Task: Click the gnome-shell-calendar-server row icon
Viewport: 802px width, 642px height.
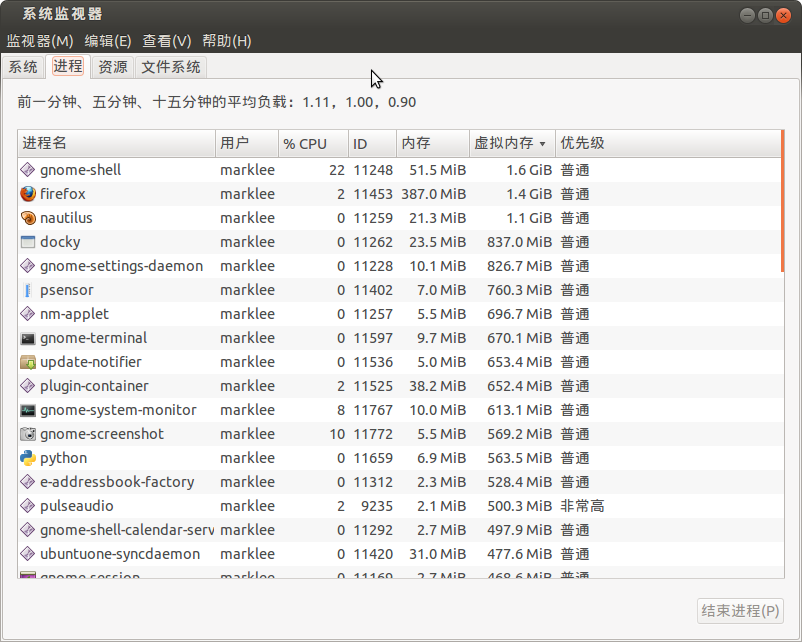Action: pos(28,530)
